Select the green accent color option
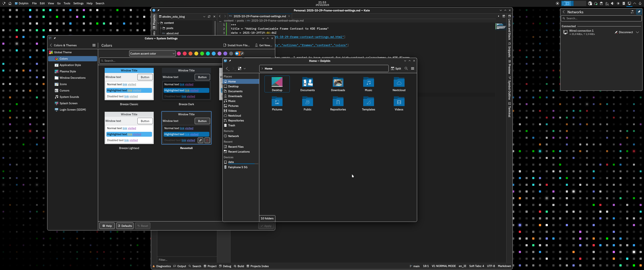 point(202,53)
